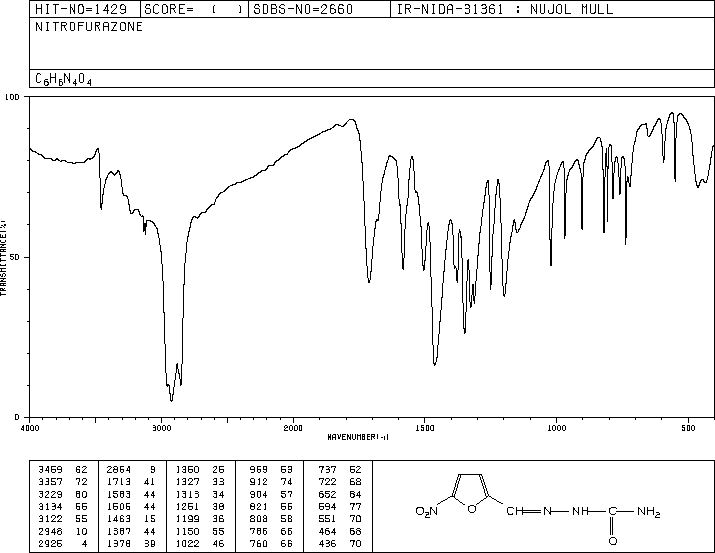Click the 3469 peak entry in table
The image size is (715, 553).
(x=63, y=470)
